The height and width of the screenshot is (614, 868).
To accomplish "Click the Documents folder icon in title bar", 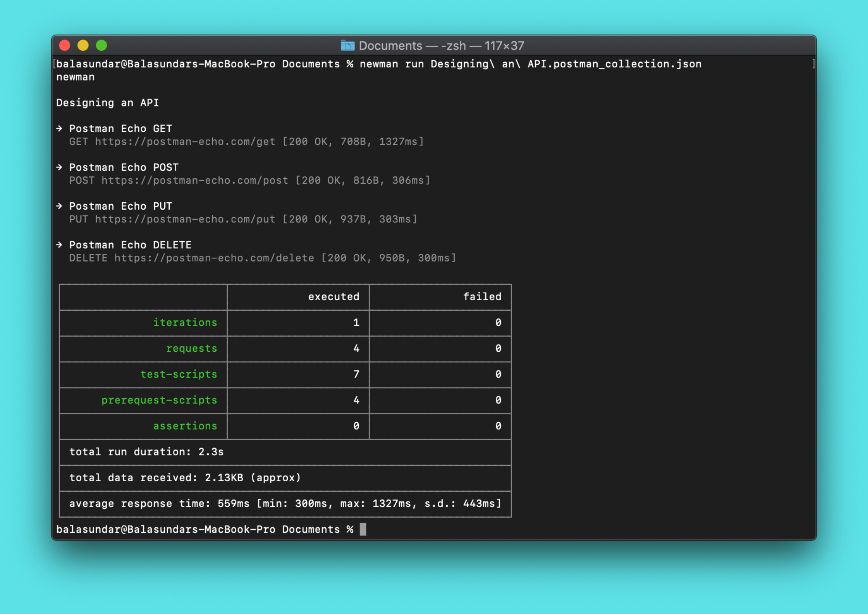I will [347, 46].
